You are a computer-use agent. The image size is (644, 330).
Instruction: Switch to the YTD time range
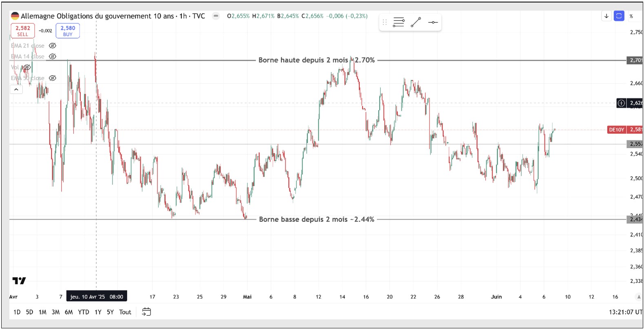pos(83,312)
